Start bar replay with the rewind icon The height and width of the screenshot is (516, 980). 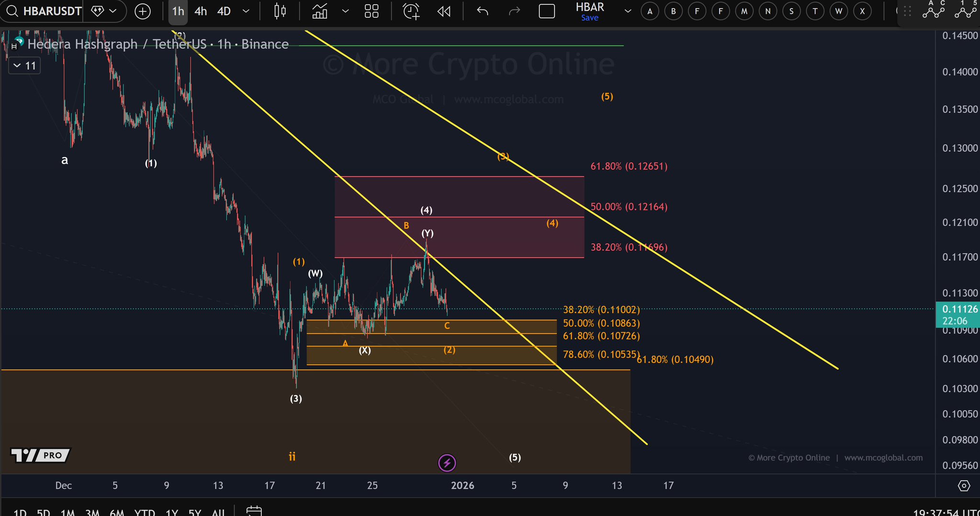click(444, 11)
